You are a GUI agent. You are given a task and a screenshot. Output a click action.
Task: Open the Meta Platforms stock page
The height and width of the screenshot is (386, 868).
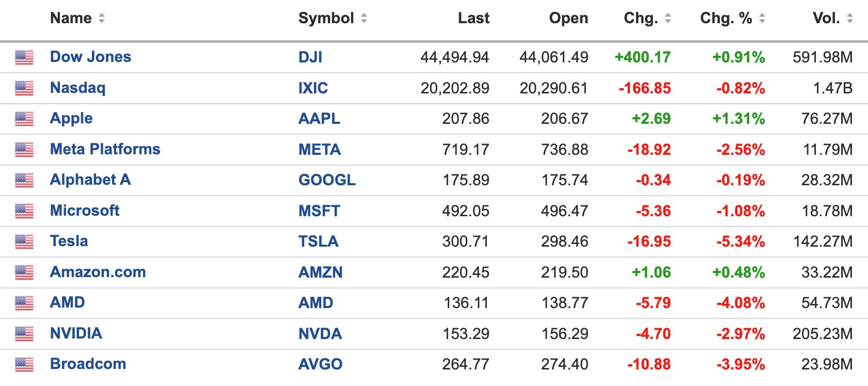tap(105, 149)
